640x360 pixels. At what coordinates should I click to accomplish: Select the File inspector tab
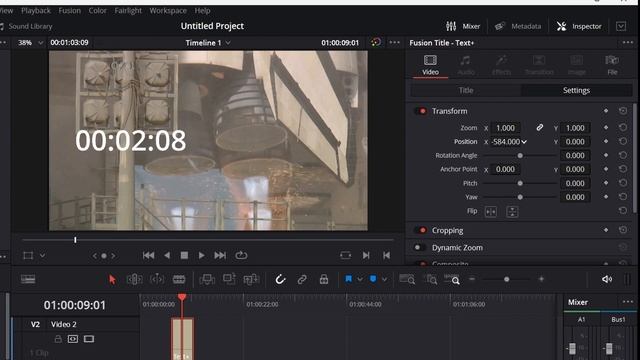(612, 65)
